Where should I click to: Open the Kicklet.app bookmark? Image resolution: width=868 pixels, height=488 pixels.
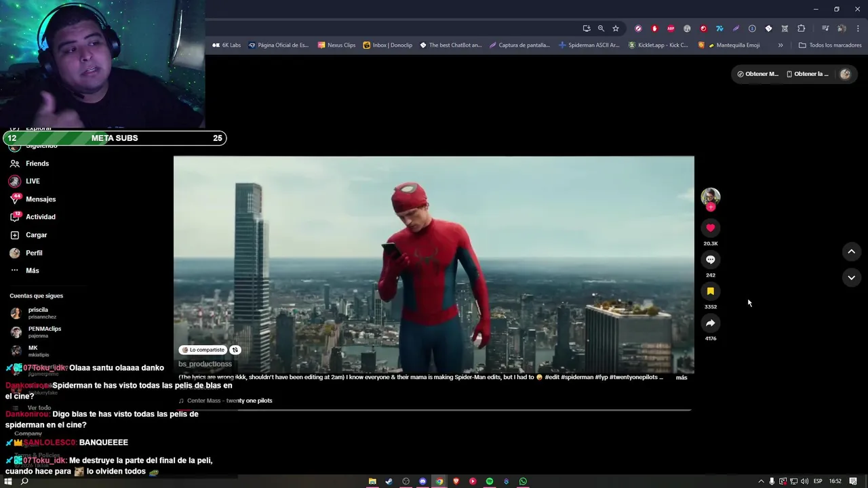click(x=658, y=45)
